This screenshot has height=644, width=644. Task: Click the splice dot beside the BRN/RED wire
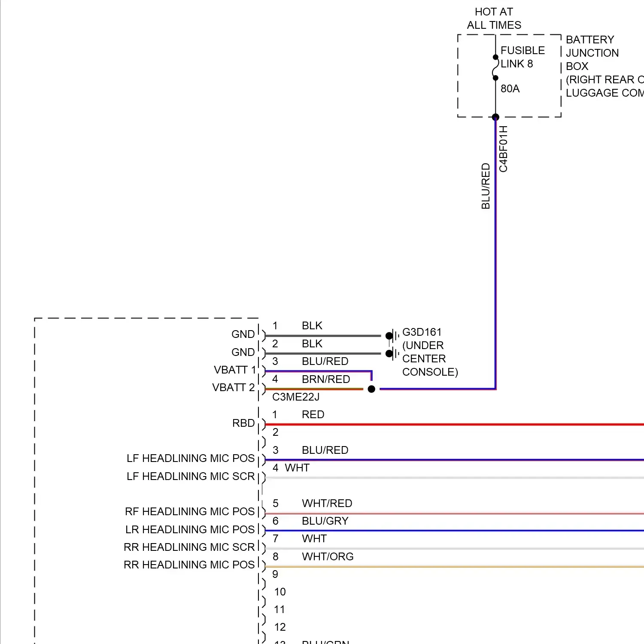point(371,389)
